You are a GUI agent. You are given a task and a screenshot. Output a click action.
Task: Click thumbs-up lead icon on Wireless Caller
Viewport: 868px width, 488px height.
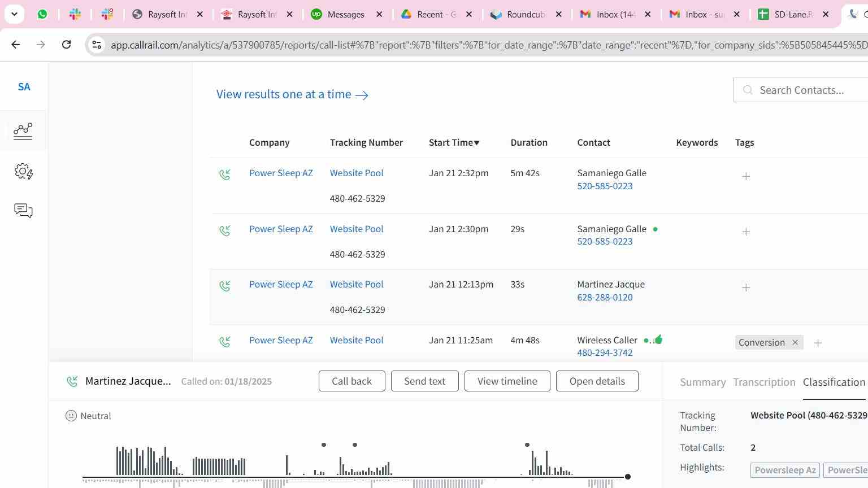[658, 339]
